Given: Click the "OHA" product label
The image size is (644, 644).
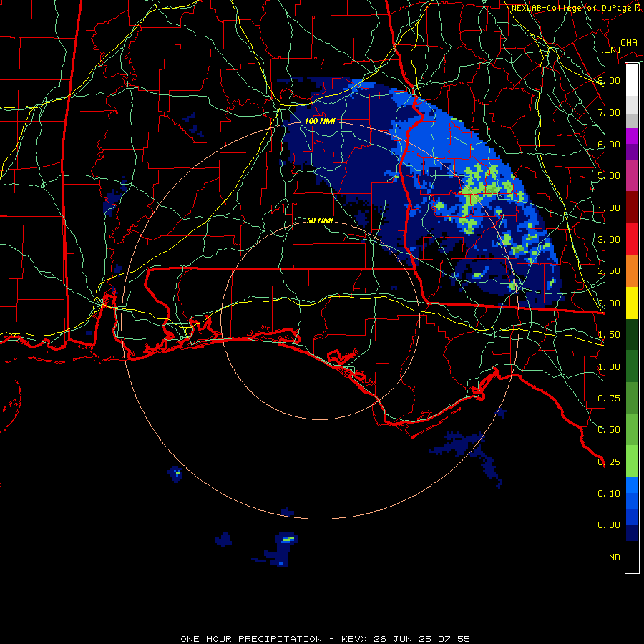Looking at the screenshot, I should (629, 43).
